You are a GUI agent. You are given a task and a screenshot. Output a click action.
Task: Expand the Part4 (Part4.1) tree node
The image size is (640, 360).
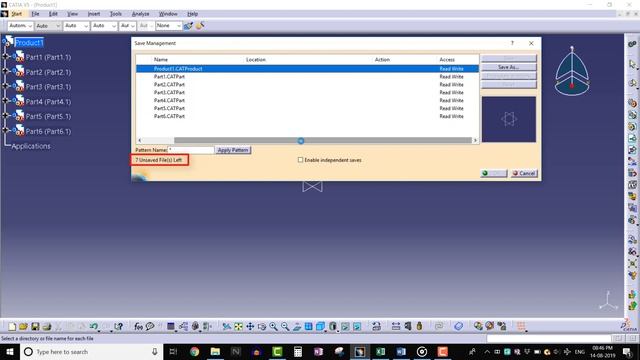[x=6, y=101]
